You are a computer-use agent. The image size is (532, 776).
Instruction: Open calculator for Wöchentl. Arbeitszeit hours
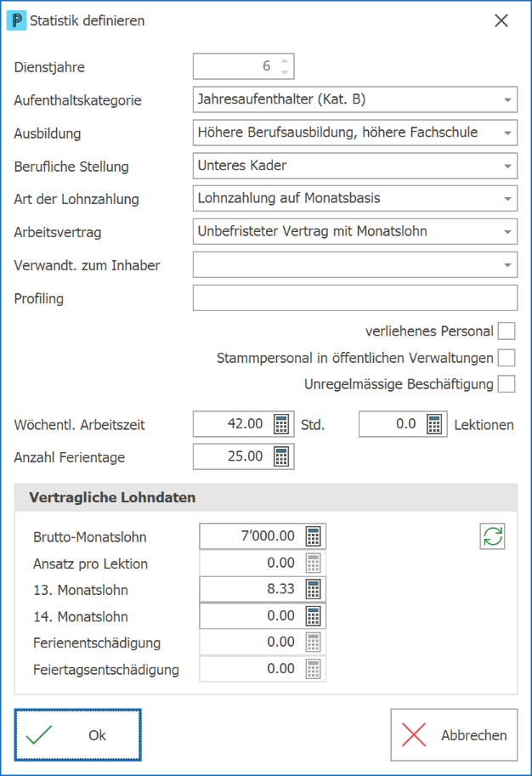click(x=281, y=424)
